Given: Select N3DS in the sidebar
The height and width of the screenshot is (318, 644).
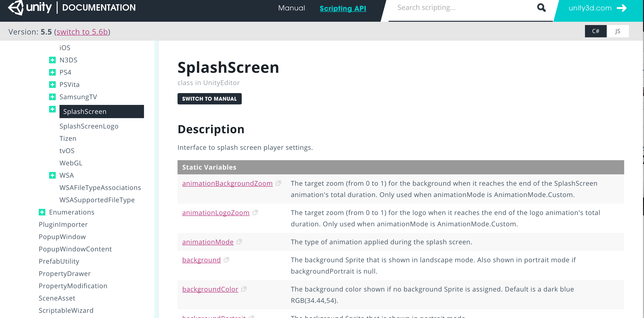Looking at the screenshot, I should 68,60.
